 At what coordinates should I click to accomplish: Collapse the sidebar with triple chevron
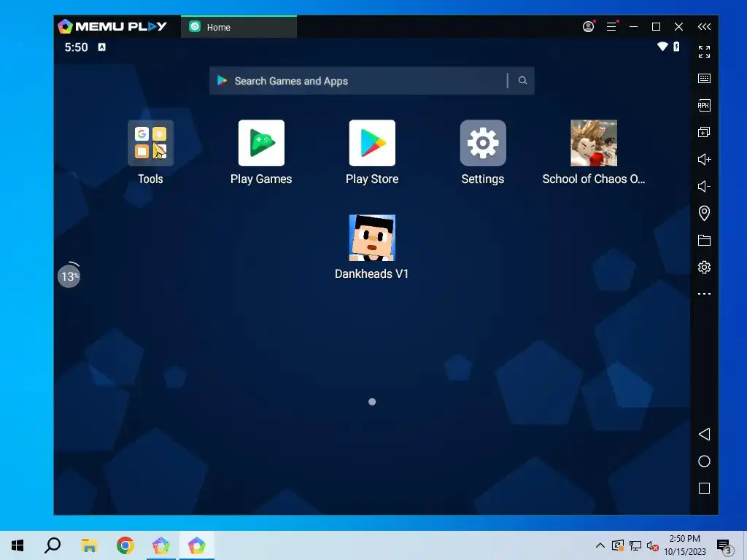pyautogui.click(x=704, y=27)
